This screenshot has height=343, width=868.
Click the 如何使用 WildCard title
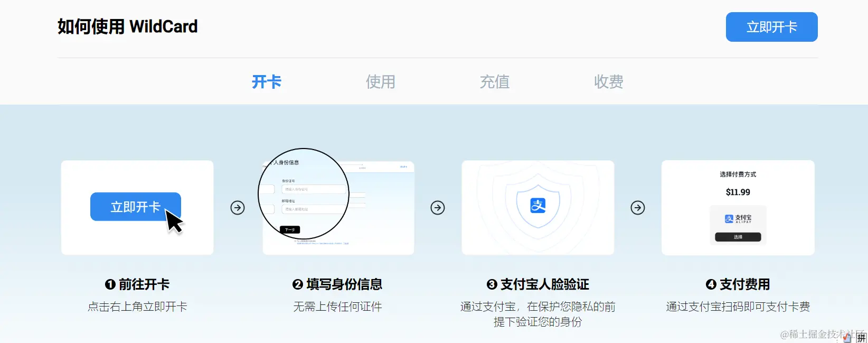pos(128,26)
